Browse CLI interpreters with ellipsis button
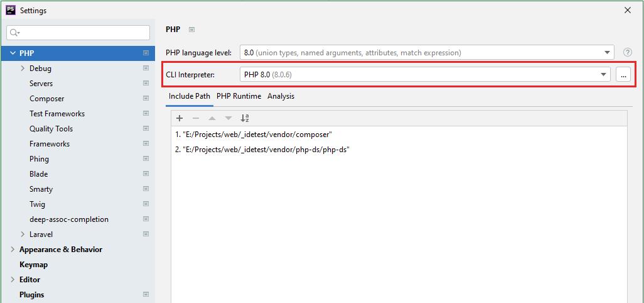Image resolution: width=644 pixels, height=303 pixels. tap(623, 74)
